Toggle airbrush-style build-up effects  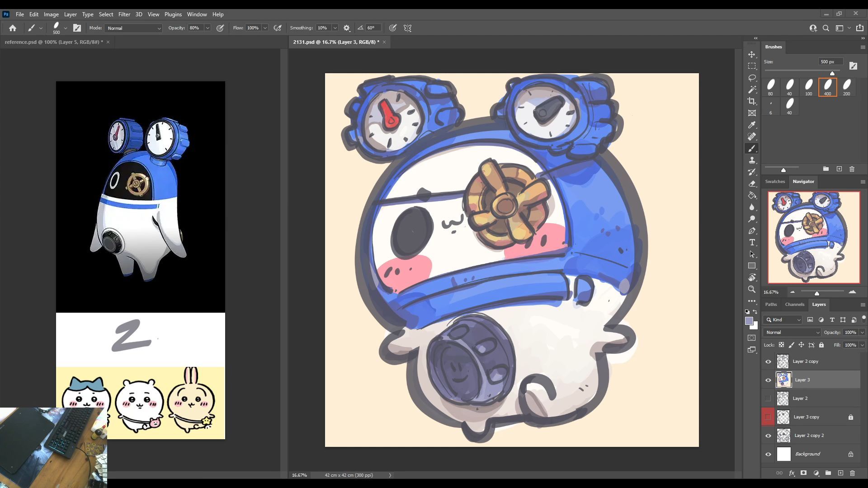(x=278, y=28)
